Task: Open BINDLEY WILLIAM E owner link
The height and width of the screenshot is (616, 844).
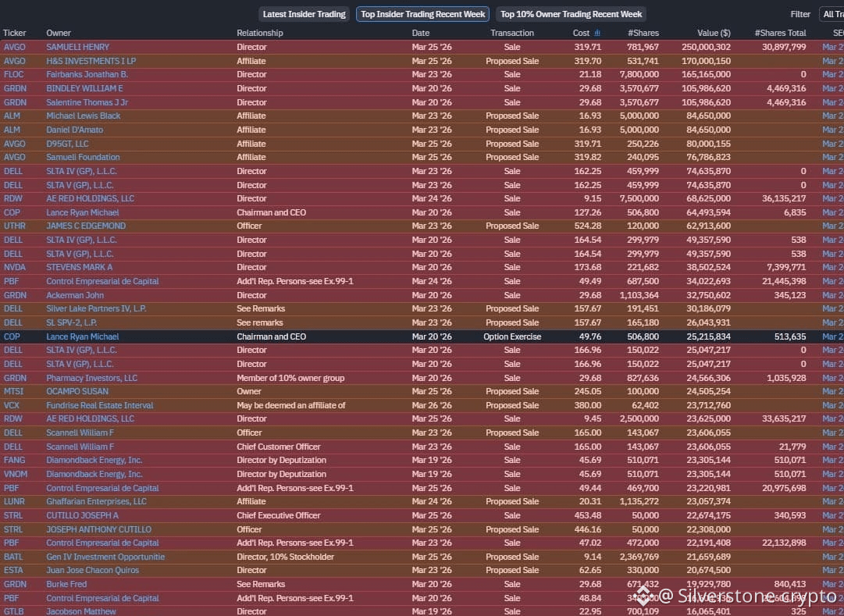Action: [84, 88]
